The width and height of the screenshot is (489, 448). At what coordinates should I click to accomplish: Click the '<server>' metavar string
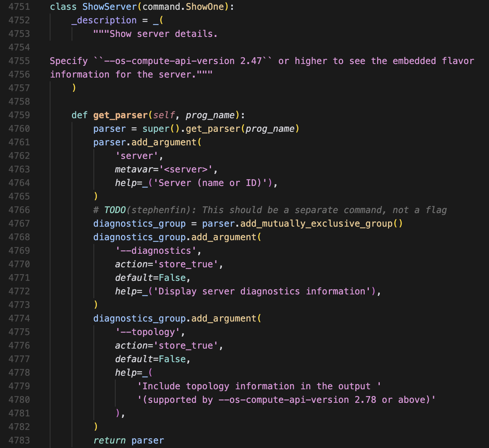tap(186, 169)
